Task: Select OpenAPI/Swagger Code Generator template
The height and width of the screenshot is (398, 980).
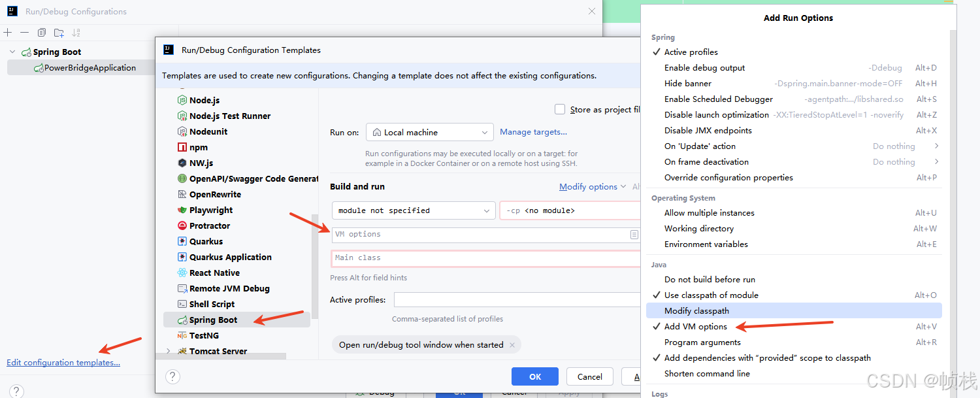Action: pos(248,178)
